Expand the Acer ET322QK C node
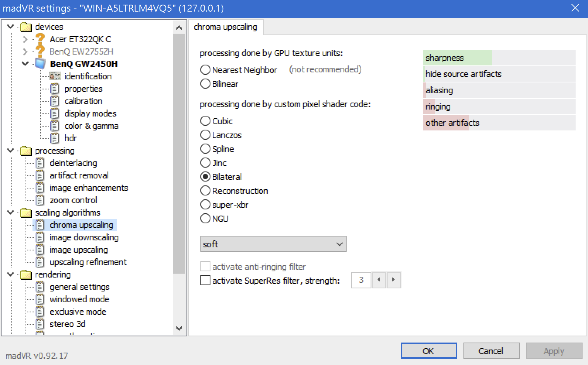 (26, 39)
